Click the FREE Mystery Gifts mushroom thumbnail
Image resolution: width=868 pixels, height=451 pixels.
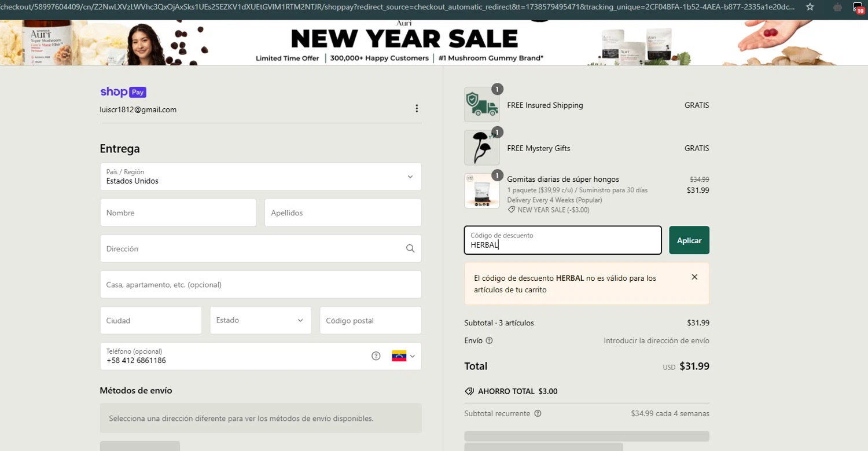[x=482, y=148]
